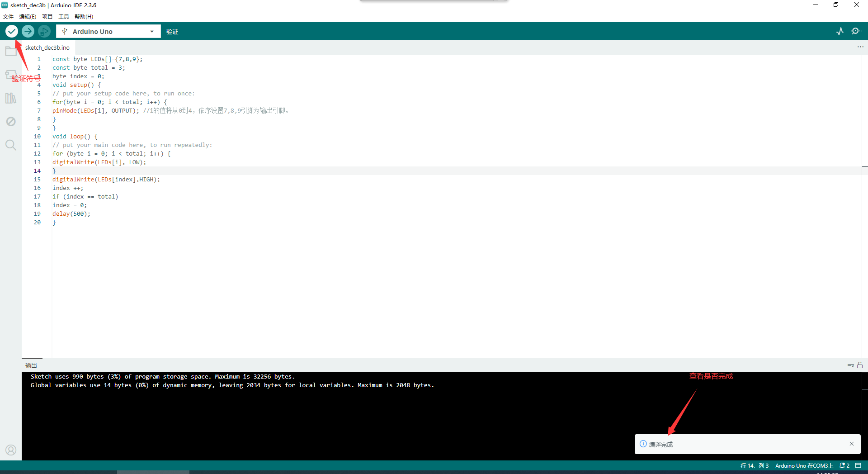Click the output panel vertical scrollbar
Viewport: 868px width, 474px height.
point(864,416)
